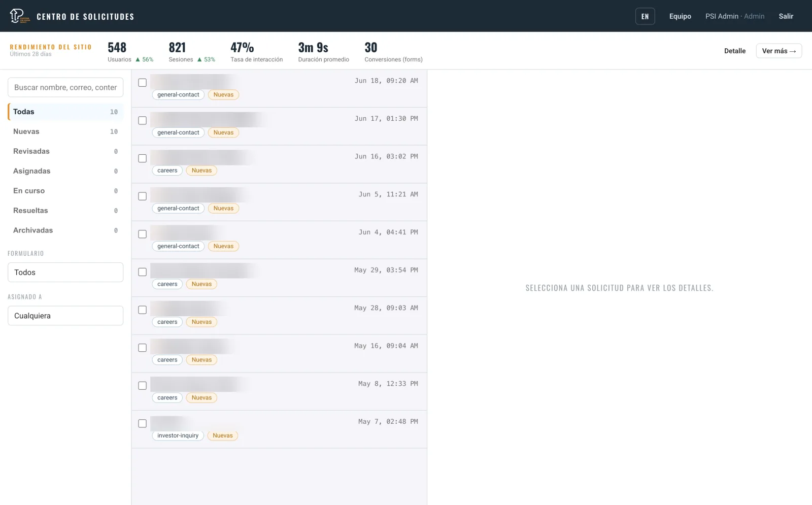Click careers tag on May 28 row
The image size is (812, 505).
[167, 322]
